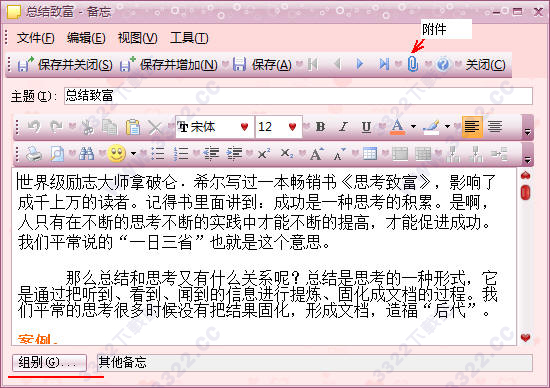The height and width of the screenshot is (388, 550).
Task: Insert a table using table icon
Action: (370, 154)
